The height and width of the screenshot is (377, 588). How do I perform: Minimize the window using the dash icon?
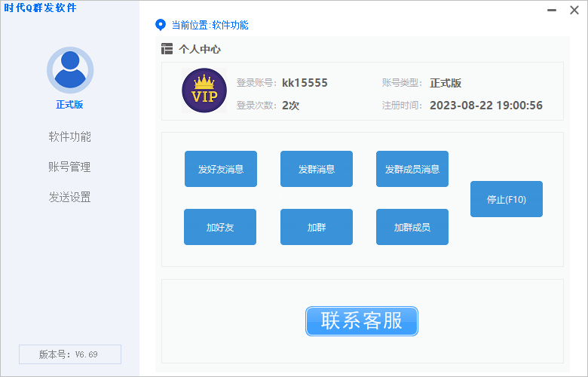[553, 11]
